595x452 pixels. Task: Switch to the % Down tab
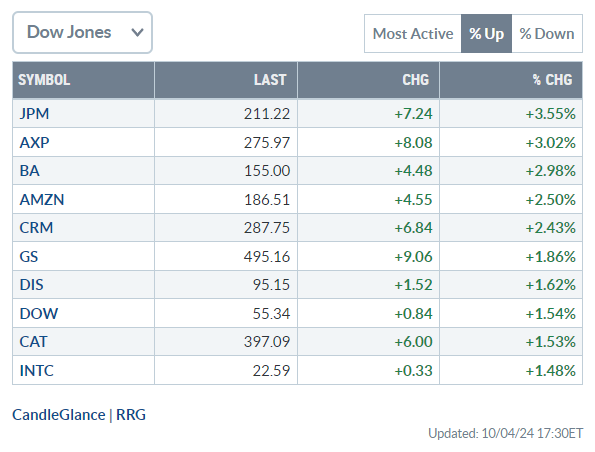pyautogui.click(x=547, y=34)
